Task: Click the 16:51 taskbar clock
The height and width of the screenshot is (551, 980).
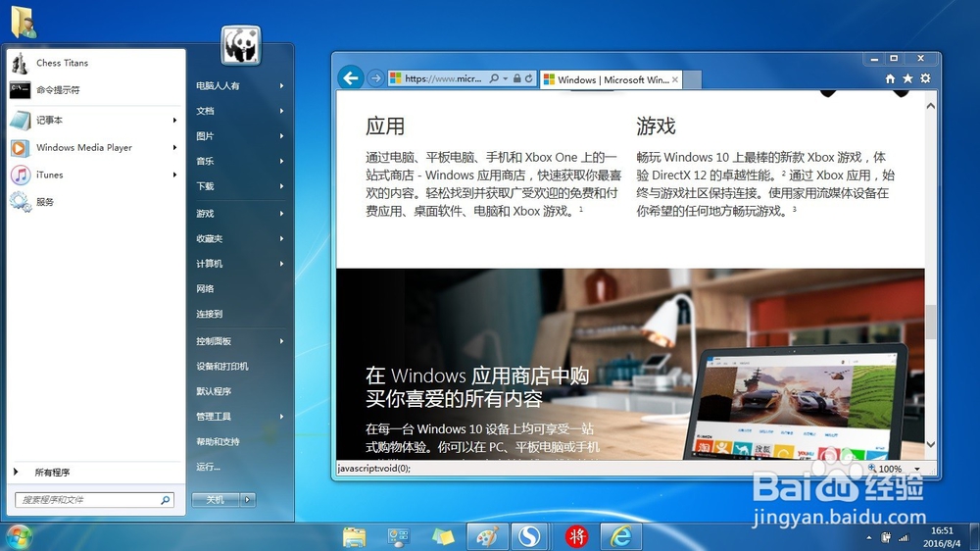Action: (942, 530)
